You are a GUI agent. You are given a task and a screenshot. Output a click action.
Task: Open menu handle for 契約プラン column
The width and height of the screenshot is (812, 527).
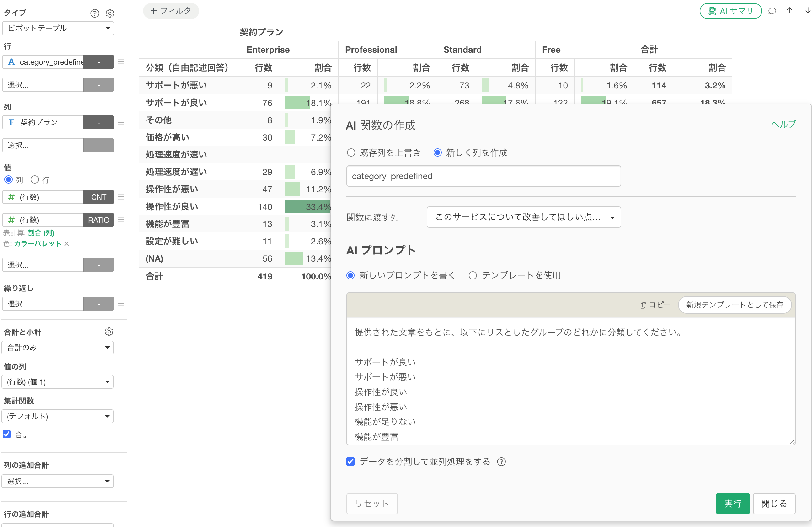[x=121, y=122]
